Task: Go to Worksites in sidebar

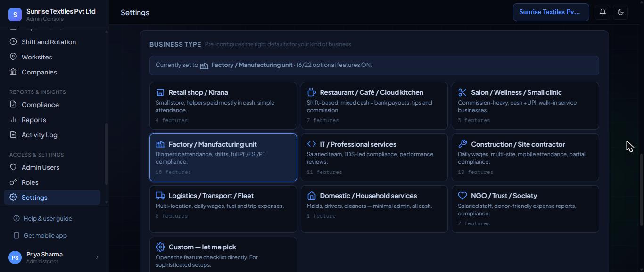Action: [x=52, y=57]
